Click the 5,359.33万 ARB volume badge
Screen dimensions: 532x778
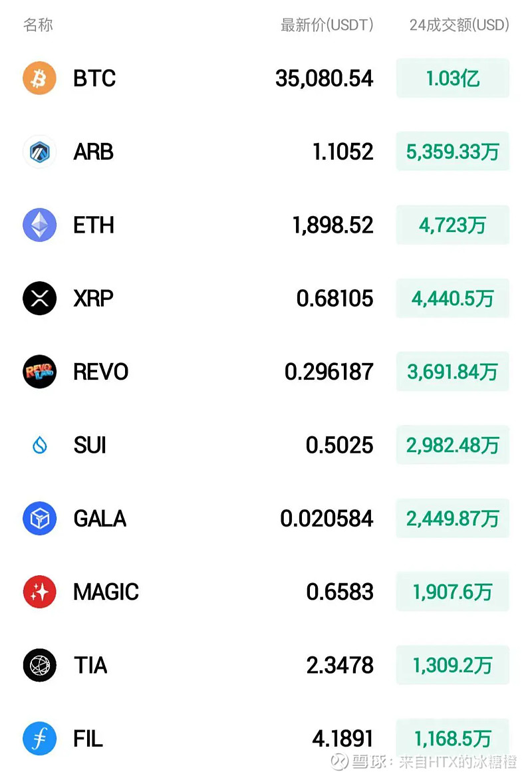[453, 152]
